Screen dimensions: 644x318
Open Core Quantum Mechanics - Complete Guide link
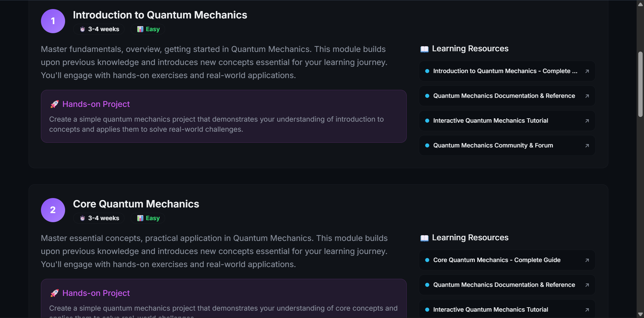[x=496, y=260]
